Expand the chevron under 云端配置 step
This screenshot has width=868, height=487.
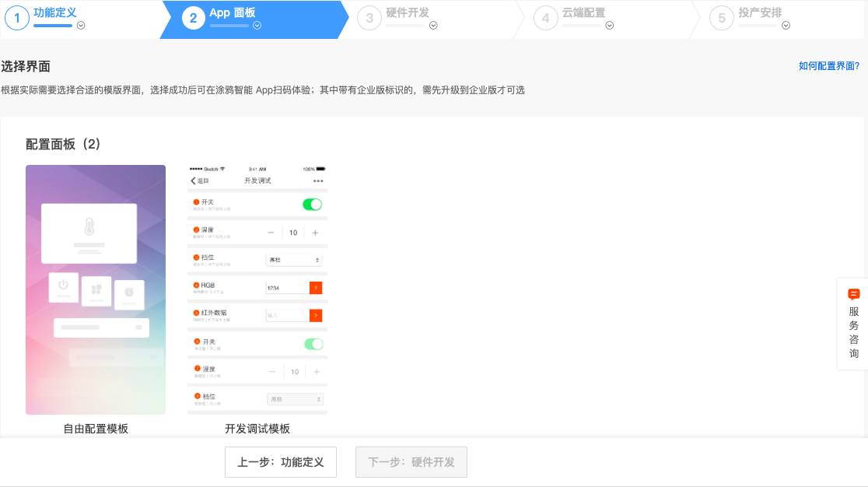(610, 25)
